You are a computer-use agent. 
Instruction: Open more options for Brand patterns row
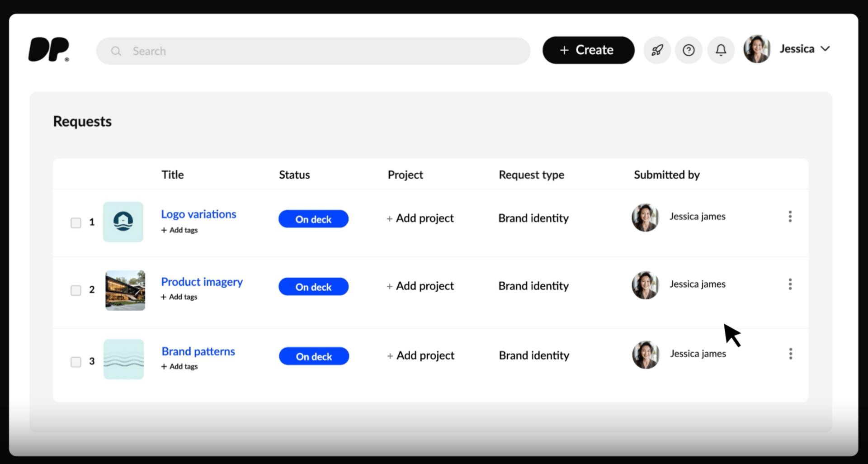coord(790,354)
